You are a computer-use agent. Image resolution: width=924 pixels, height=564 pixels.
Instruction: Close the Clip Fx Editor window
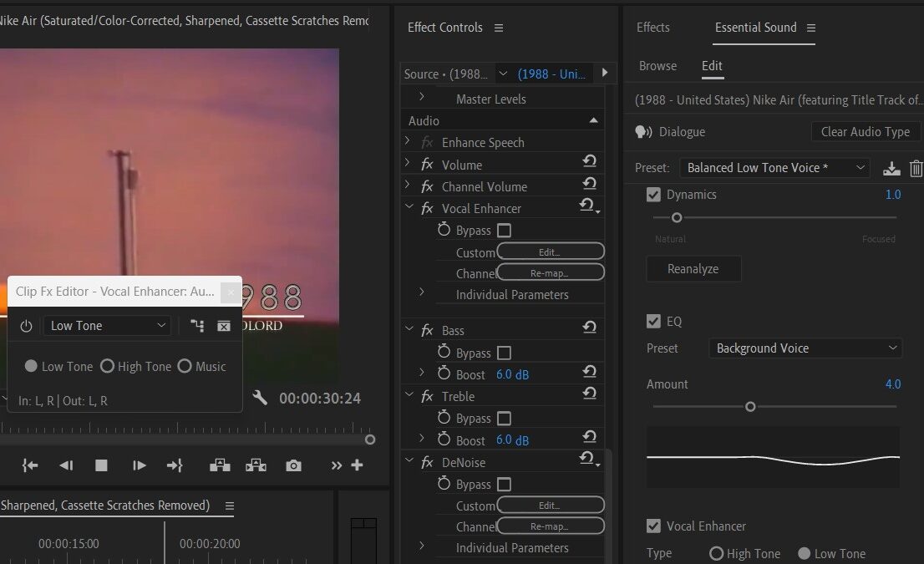231,292
